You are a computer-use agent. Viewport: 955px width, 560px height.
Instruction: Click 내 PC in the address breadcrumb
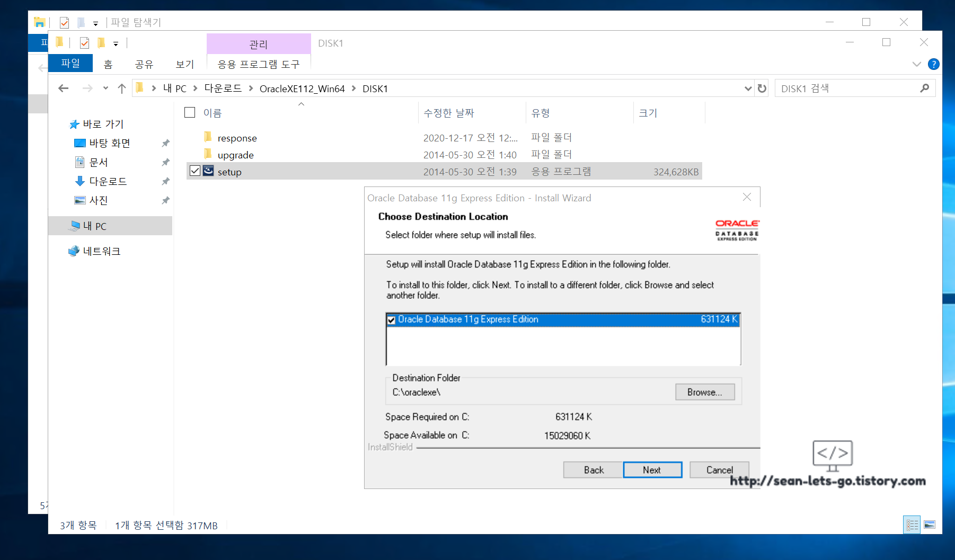coord(174,88)
